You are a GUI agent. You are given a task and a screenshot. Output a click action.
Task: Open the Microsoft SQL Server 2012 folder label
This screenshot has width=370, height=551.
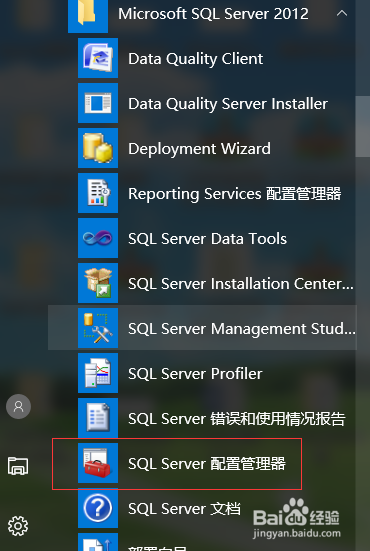point(213,14)
